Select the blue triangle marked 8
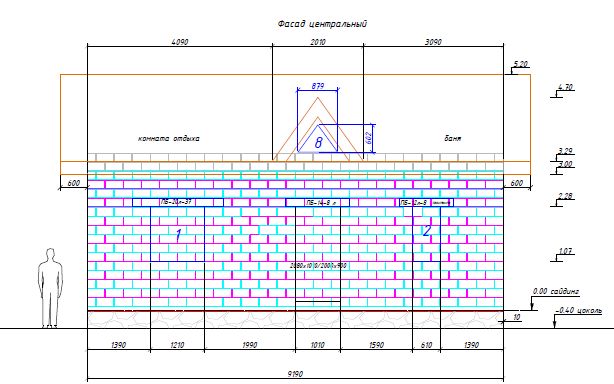The width and height of the screenshot is (614, 384). pyautogui.click(x=318, y=138)
